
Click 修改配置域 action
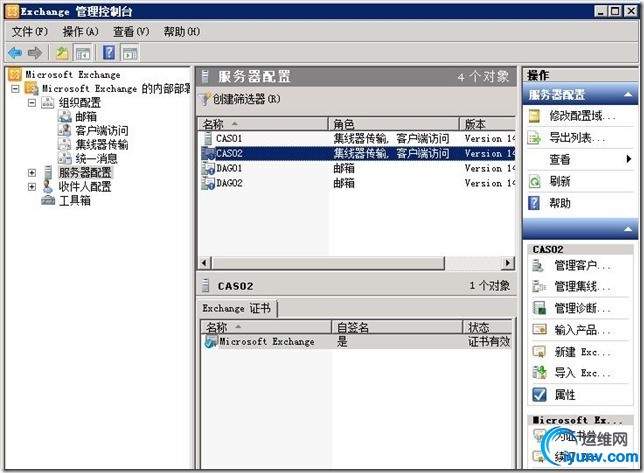(x=580, y=116)
